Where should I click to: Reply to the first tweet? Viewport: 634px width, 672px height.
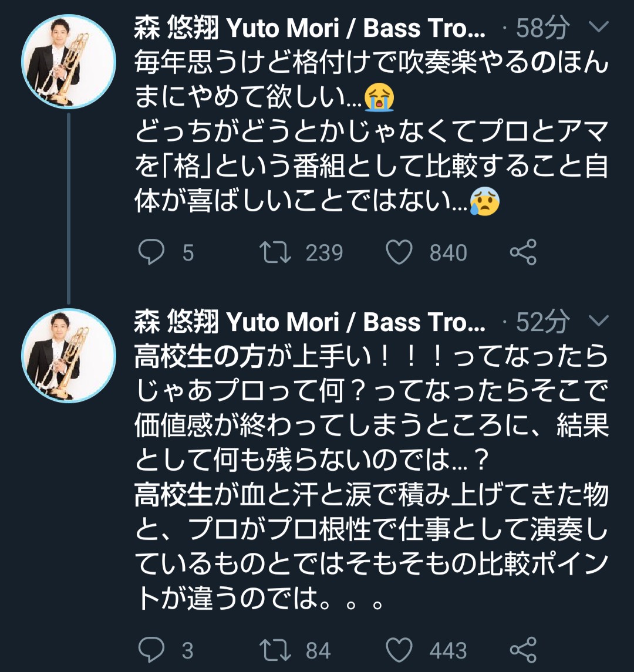point(151,252)
